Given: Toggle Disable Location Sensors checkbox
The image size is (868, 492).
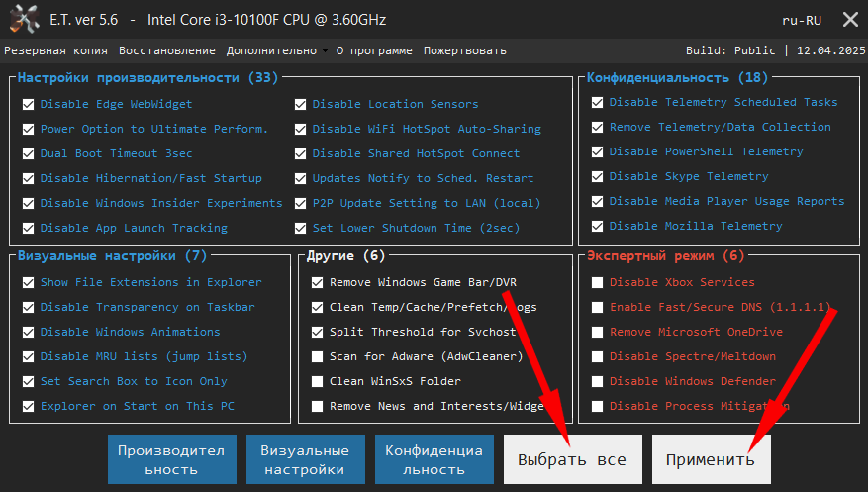Looking at the screenshot, I should pos(300,104).
